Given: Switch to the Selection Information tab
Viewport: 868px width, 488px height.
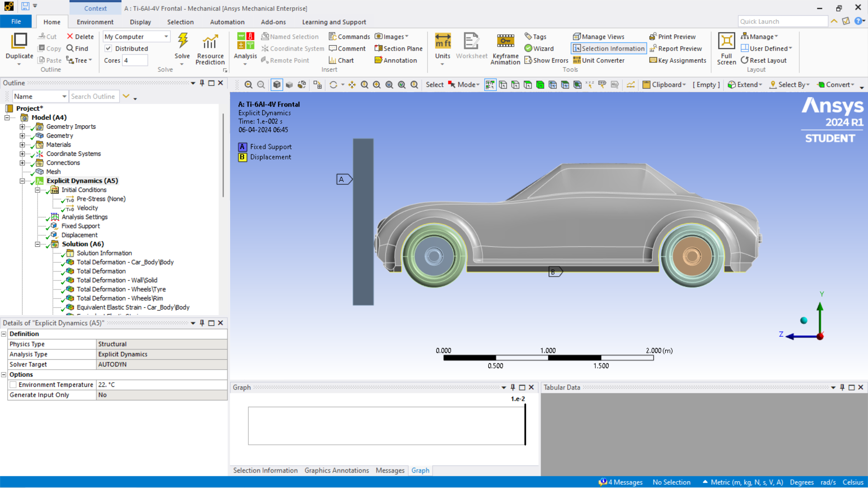Looking at the screenshot, I should coord(265,470).
